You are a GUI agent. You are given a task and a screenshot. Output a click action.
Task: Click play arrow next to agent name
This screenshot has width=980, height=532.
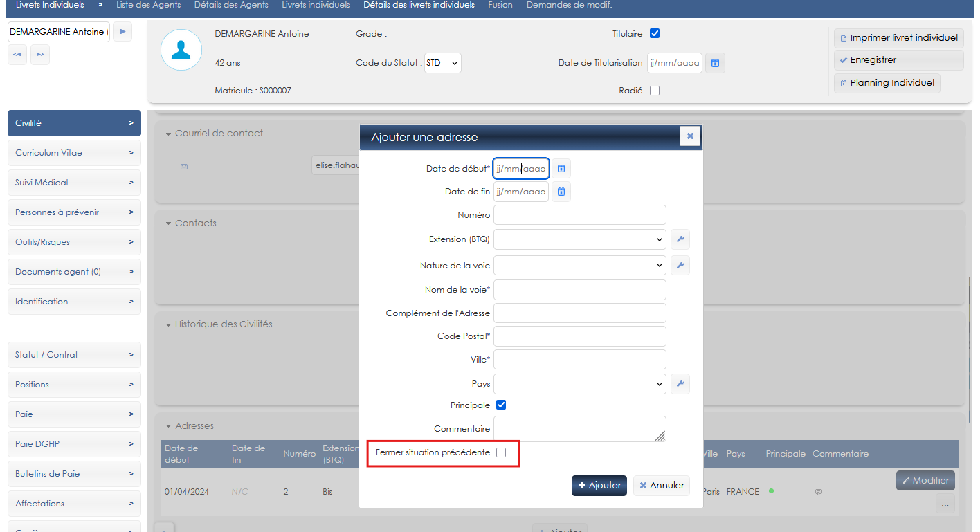click(x=122, y=32)
